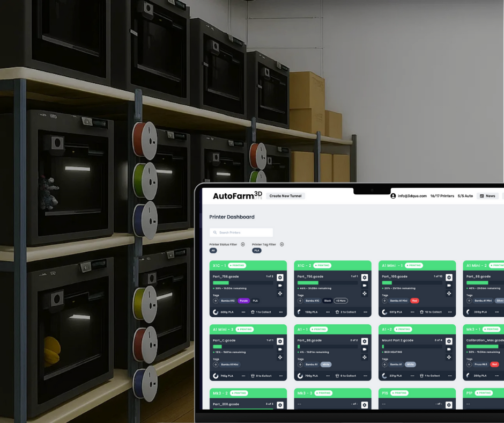The height and width of the screenshot is (423, 504).
Task: Open move controls on A1 Mini - 1 card
Action: point(449,293)
